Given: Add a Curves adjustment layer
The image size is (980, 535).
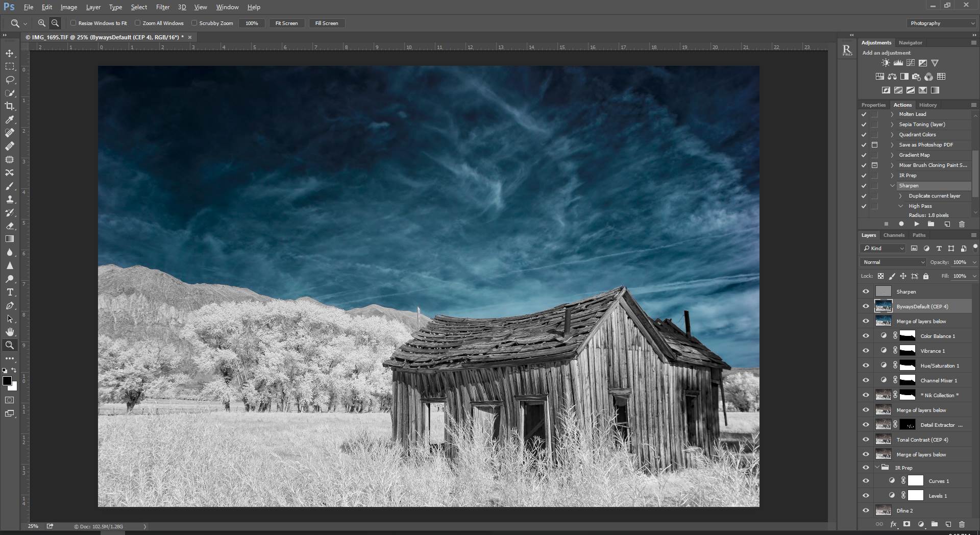Looking at the screenshot, I should click(x=910, y=63).
